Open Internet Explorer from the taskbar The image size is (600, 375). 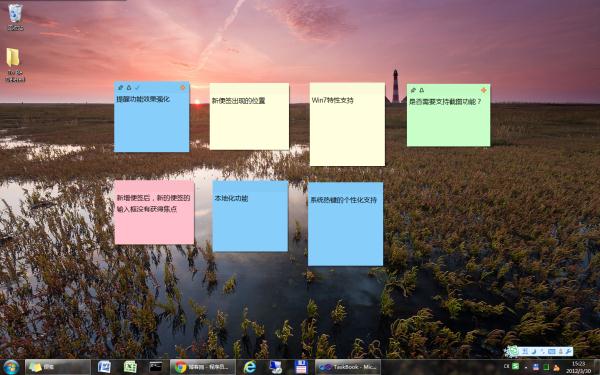249,367
